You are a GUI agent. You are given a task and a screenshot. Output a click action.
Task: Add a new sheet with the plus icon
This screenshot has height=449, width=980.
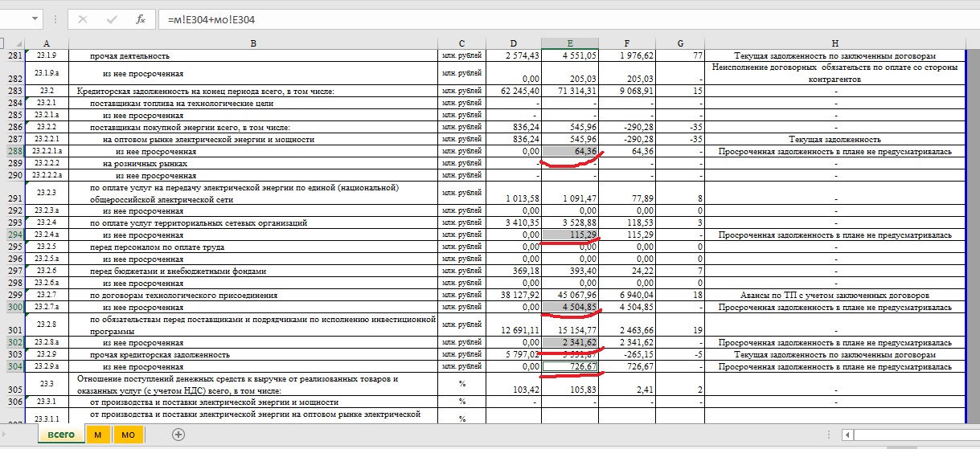(x=178, y=435)
